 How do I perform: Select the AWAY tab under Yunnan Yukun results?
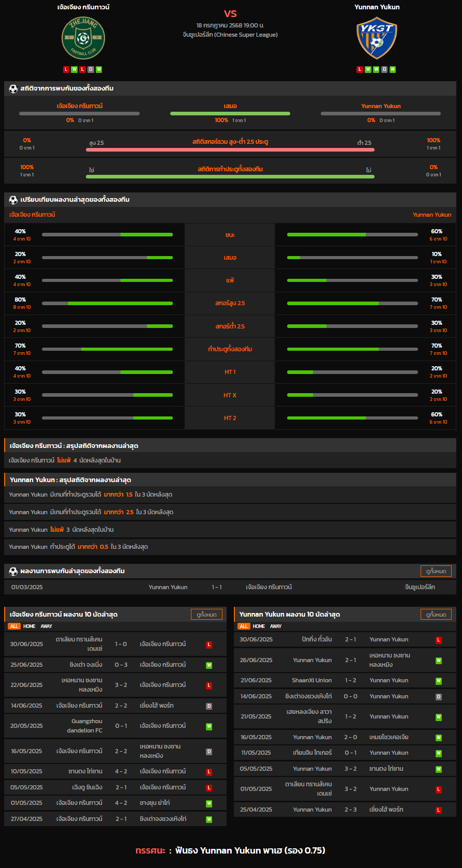pos(276,626)
